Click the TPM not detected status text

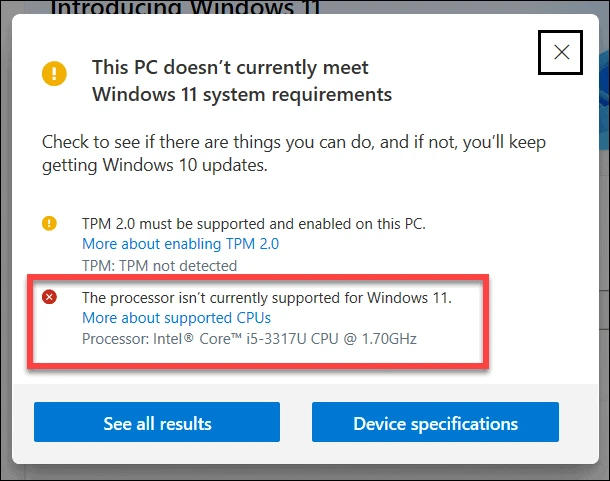tap(160, 266)
